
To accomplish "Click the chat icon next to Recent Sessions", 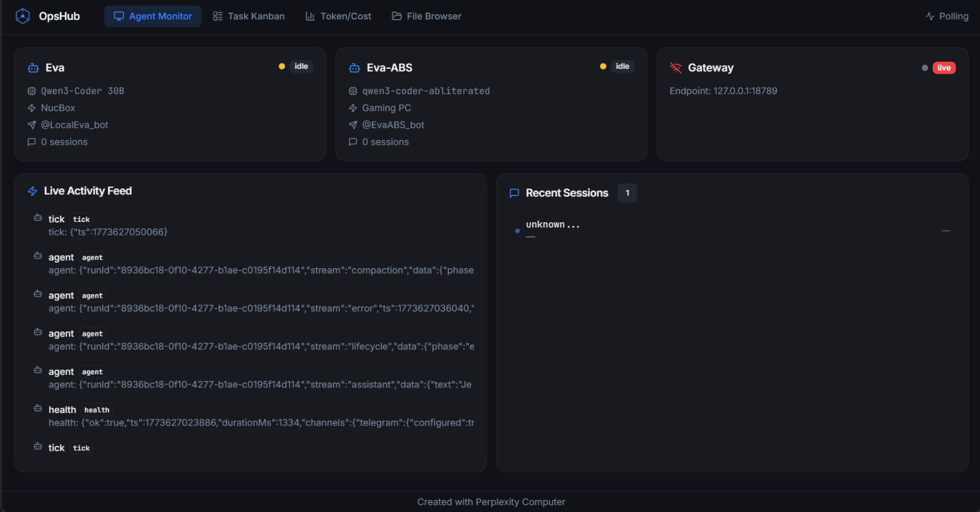I will coord(514,193).
